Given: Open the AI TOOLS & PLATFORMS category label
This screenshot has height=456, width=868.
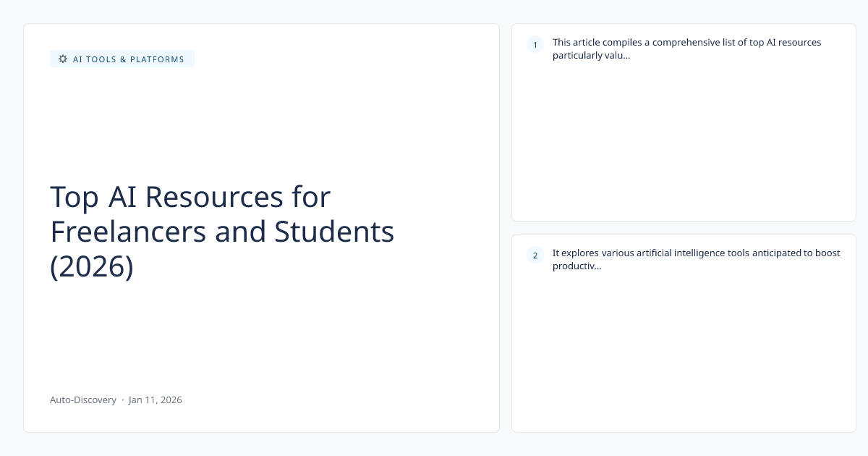Looking at the screenshot, I should click(128, 59).
